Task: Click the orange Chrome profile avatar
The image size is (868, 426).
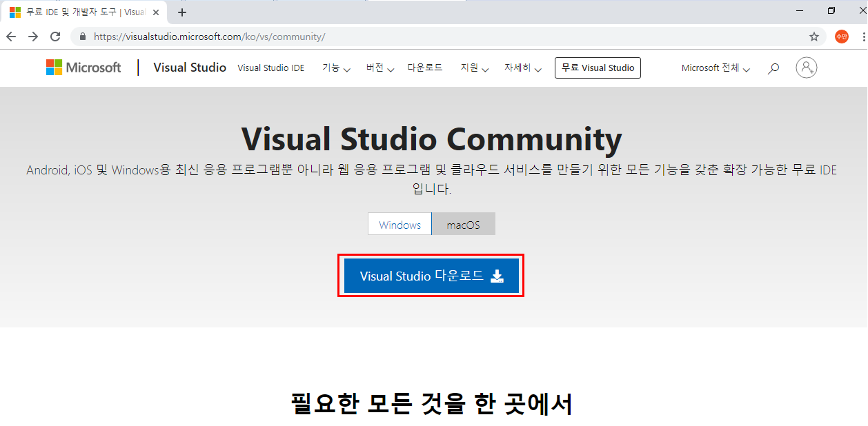Action: tap(842, 37)
